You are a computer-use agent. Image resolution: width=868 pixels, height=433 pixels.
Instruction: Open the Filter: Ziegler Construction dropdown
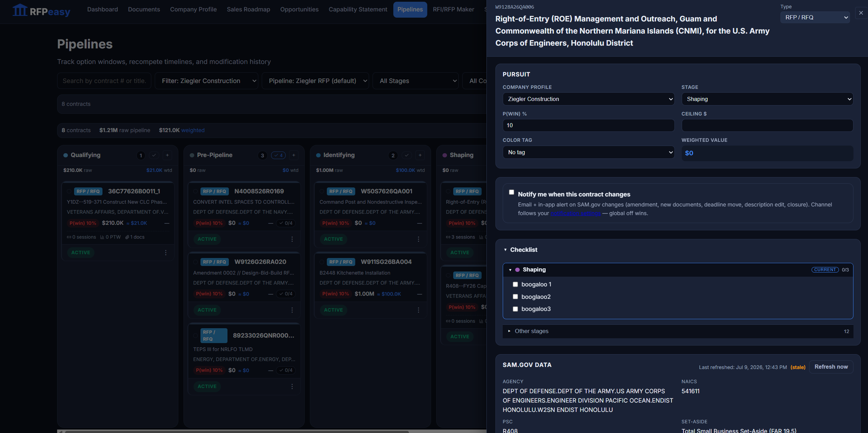click(x=206, y=81)
